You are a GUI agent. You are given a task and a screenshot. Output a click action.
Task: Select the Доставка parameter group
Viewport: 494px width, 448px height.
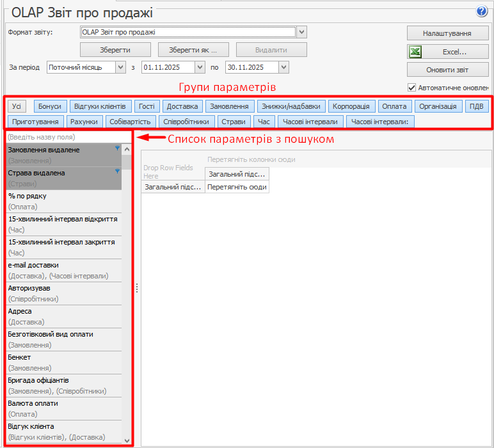click(x=182, y=106)
